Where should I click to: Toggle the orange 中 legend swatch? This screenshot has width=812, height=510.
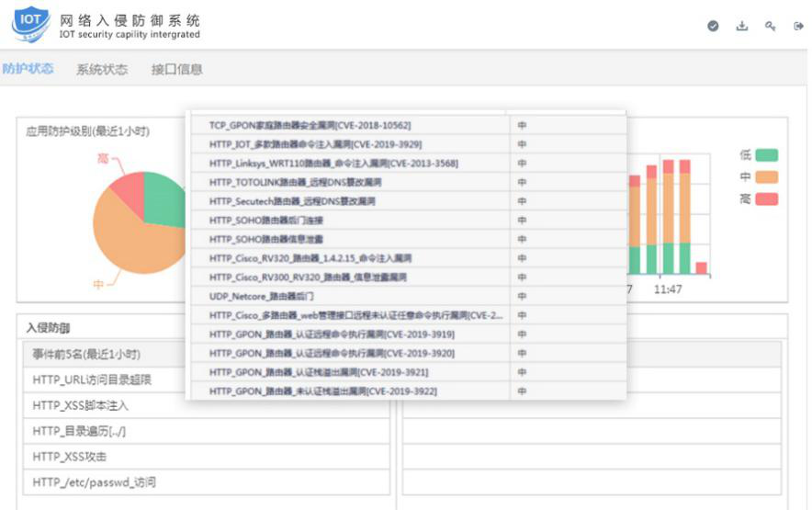(767, 177)
